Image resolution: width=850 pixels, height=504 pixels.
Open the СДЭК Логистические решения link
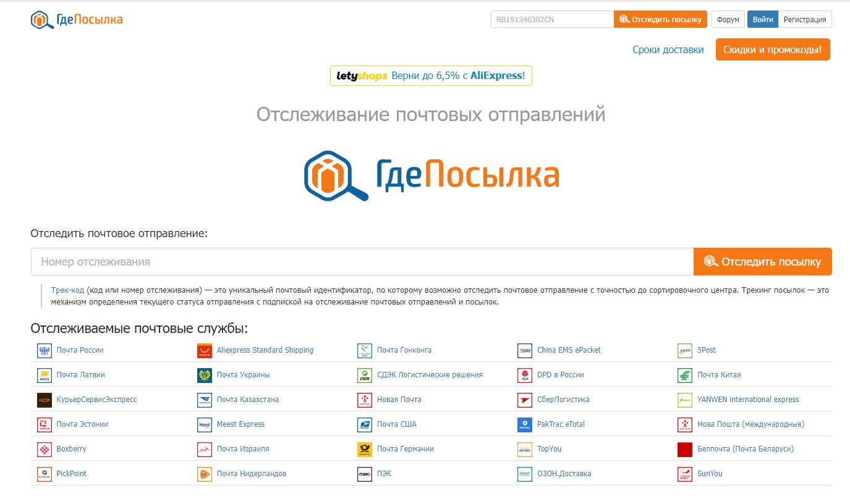430,375
